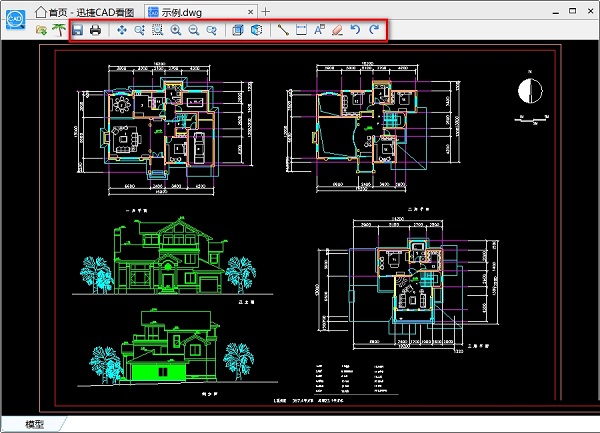Image resolution: width=600 pixels, height=433 pixels.
Task: Close the 示例.dwg tab
Action: pyautogui.click(x=250, y=12)
